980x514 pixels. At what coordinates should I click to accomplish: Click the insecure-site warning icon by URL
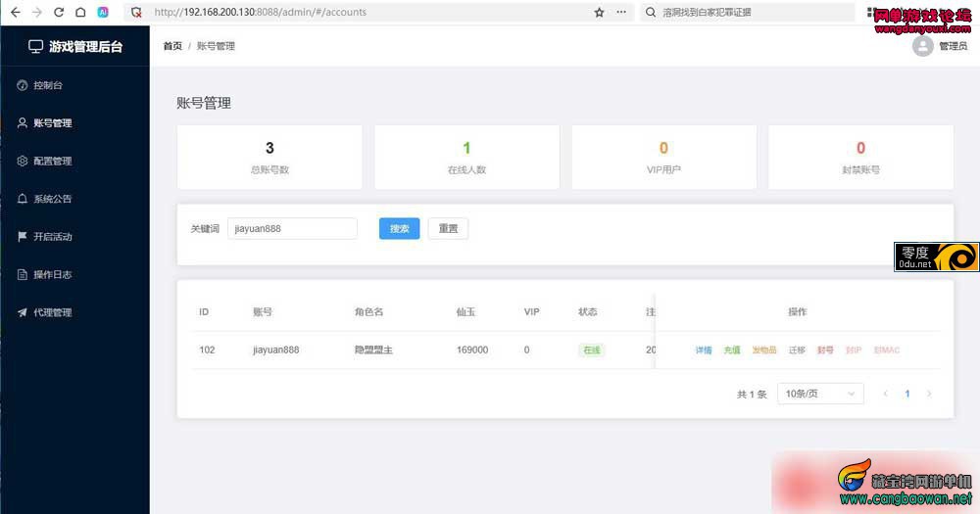[x=136, y=12]
